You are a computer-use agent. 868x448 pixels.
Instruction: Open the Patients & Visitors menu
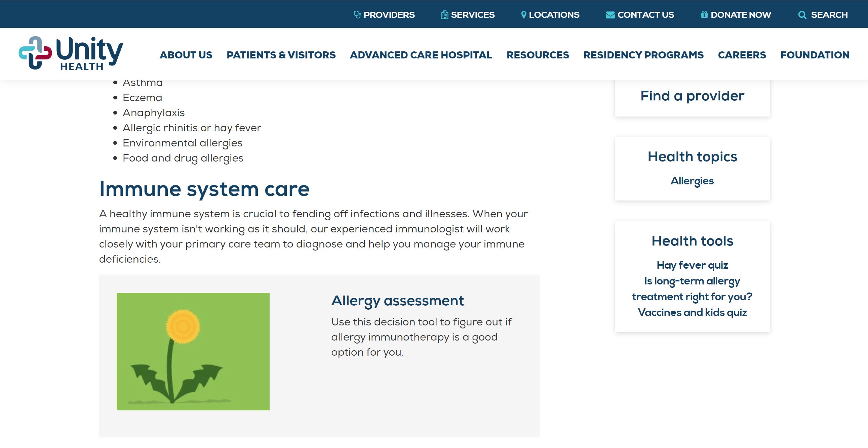281,55
